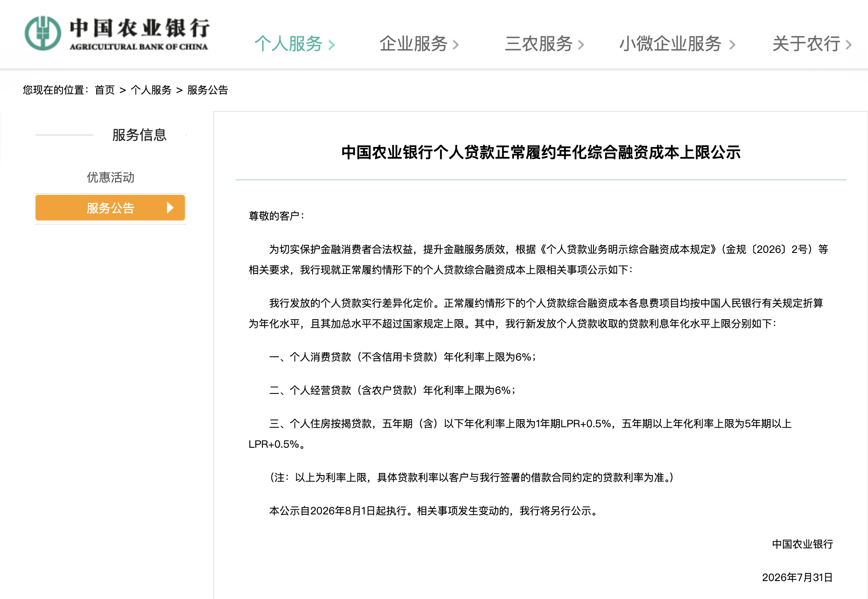Click the line about 个人消费贷款 年化利率上限为6%

tap(403, 357)
